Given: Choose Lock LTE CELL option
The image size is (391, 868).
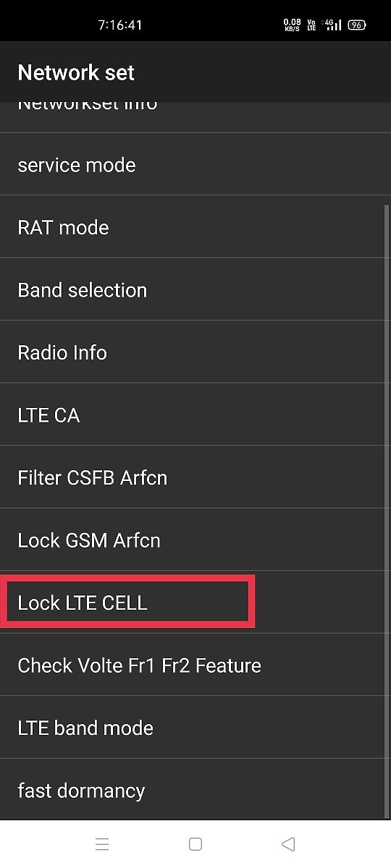Looking at the screenshot, I should pyautogui.click(x=195, y=602).
